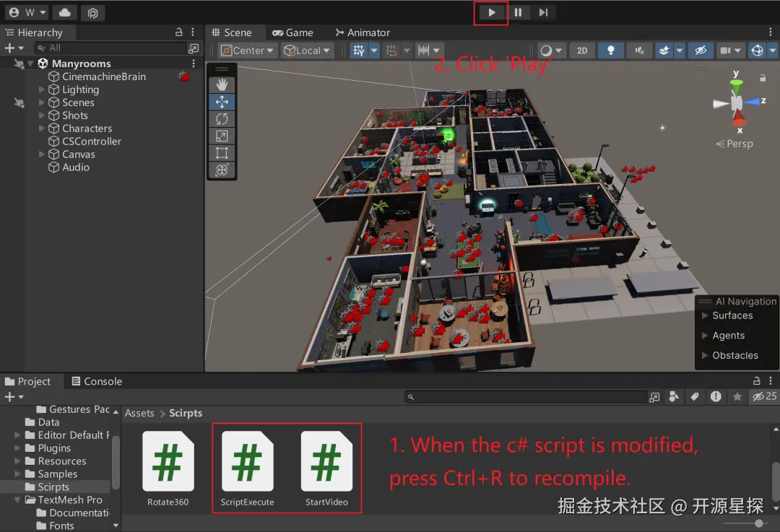This screenshot has width=780, height=532.
Task: Select the Hierarchy tab
Action: 35,32
